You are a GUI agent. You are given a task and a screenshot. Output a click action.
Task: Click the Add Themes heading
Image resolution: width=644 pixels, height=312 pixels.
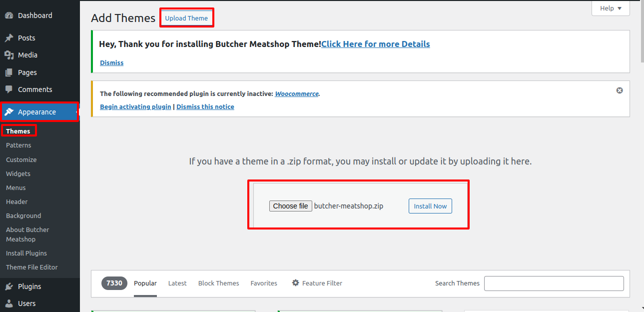point(123,18)
